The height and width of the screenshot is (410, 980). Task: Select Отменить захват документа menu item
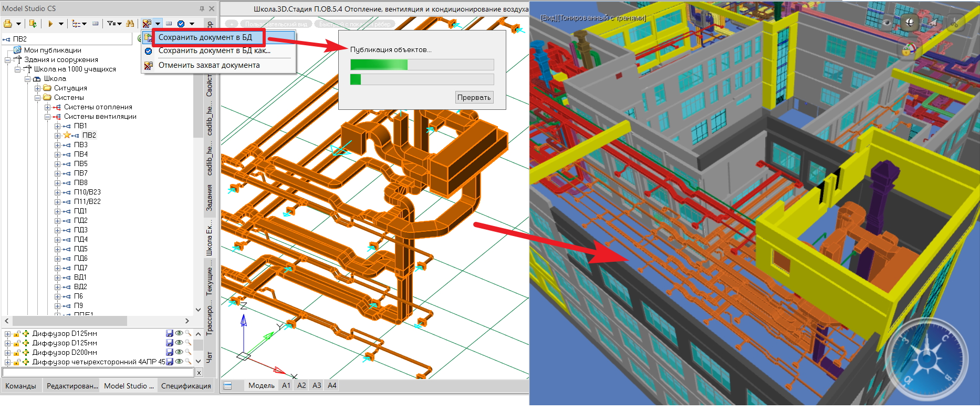[209, 65]
